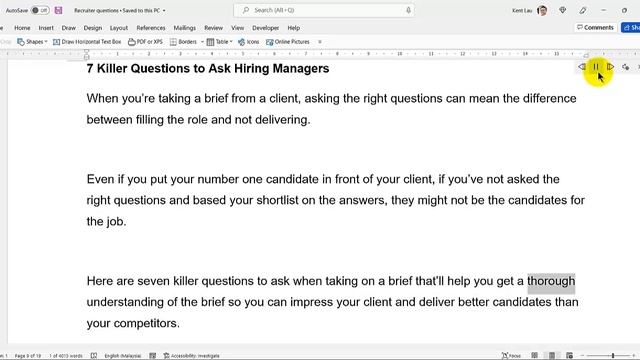Toggle the AutoSave switch
This screenshot has width=640, height=360.
pos(40,10)
